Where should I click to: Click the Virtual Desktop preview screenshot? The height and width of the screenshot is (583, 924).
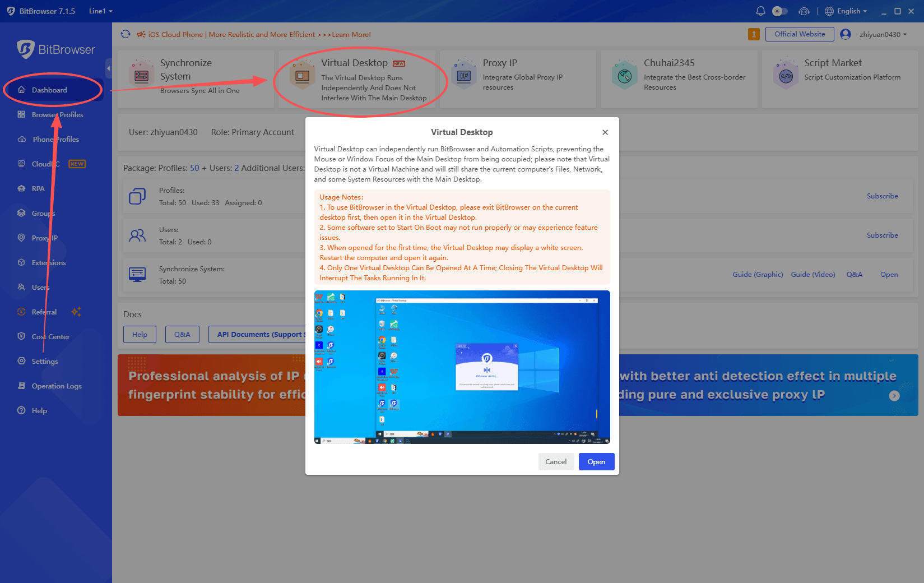(x=462, y=367)
